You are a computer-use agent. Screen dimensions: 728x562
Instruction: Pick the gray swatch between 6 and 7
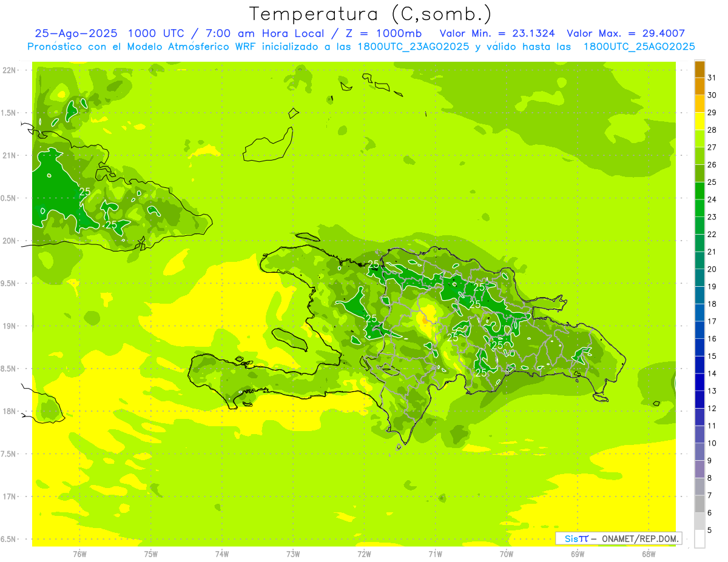(699, 504)
